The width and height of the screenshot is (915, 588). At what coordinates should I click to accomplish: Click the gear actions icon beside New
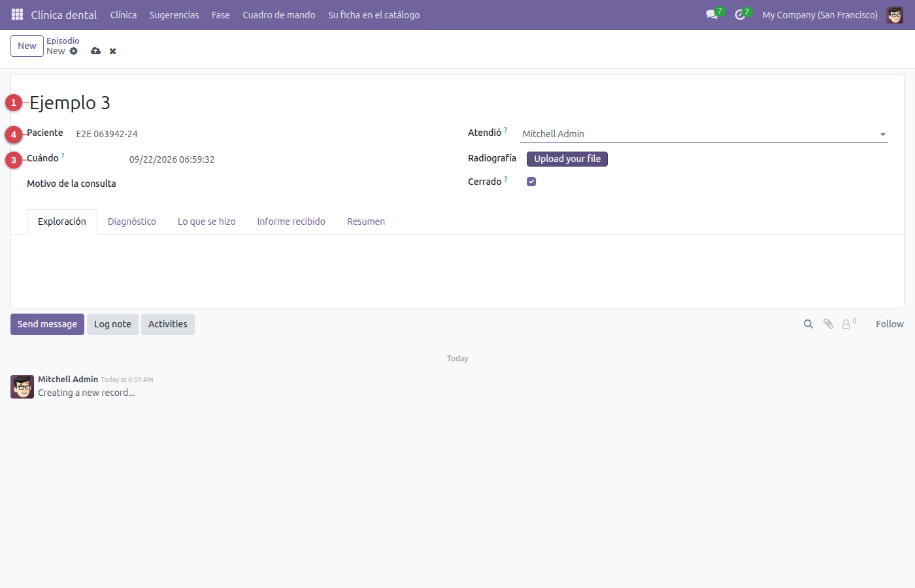point(74,51)
